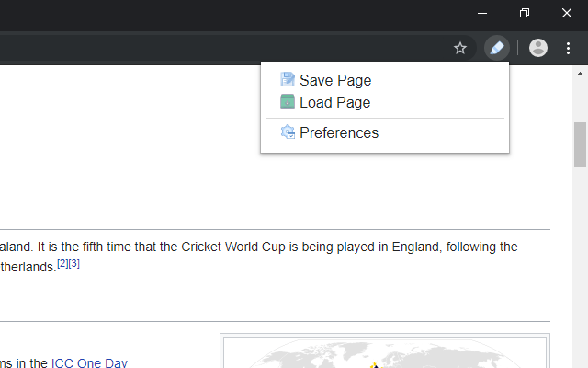Image resolution: width=588 pixels, height=368 pixels.
Task: Click the world map thumbnail image
Action: [x=386, y=354]
